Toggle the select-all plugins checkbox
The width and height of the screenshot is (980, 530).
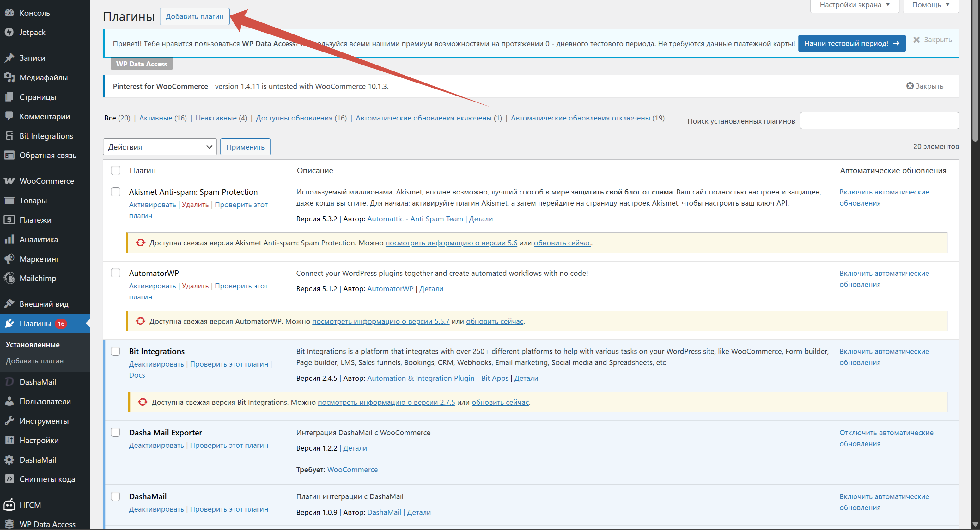[x=116, y=170]
